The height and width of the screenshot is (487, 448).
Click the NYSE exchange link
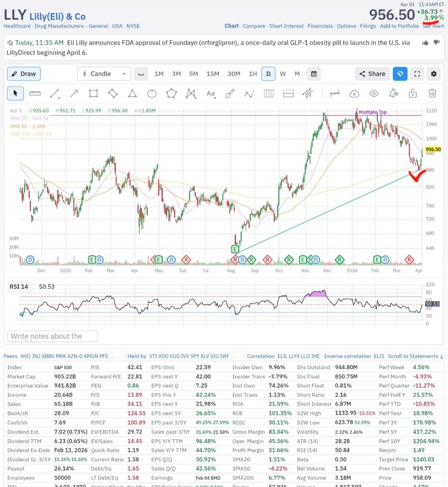(x=133, y=26)
